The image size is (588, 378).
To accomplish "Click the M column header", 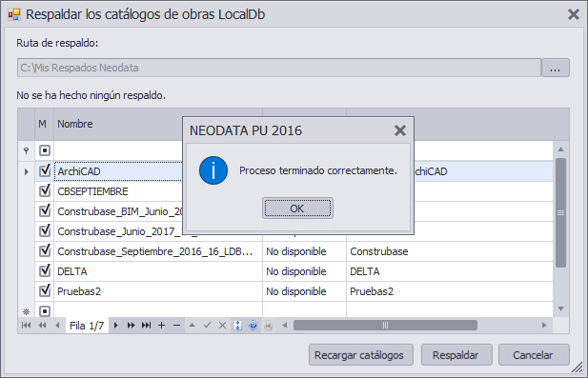I will pyautogui.click(x=45, y=124).
